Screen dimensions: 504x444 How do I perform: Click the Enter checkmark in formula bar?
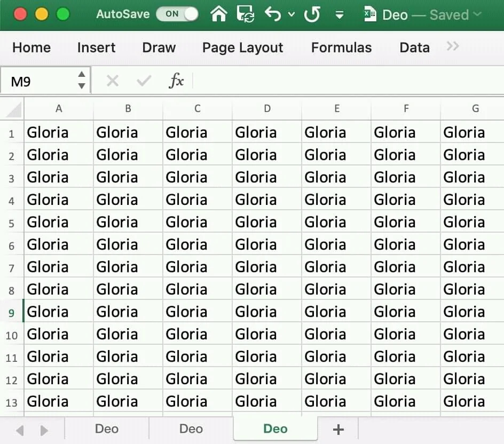pos(144,81)
